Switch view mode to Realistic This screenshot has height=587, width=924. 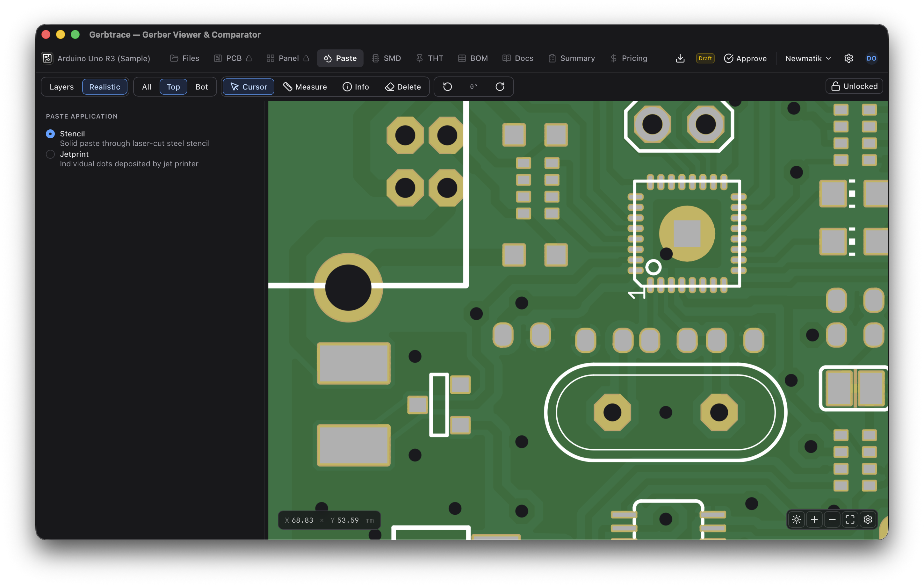(105, 87)
